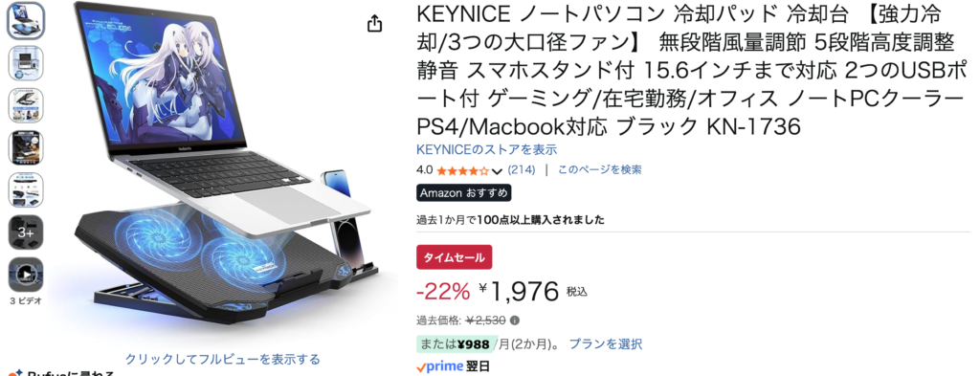
Task: Open the info icon beside the past price
Action: [x=514, y=321]
